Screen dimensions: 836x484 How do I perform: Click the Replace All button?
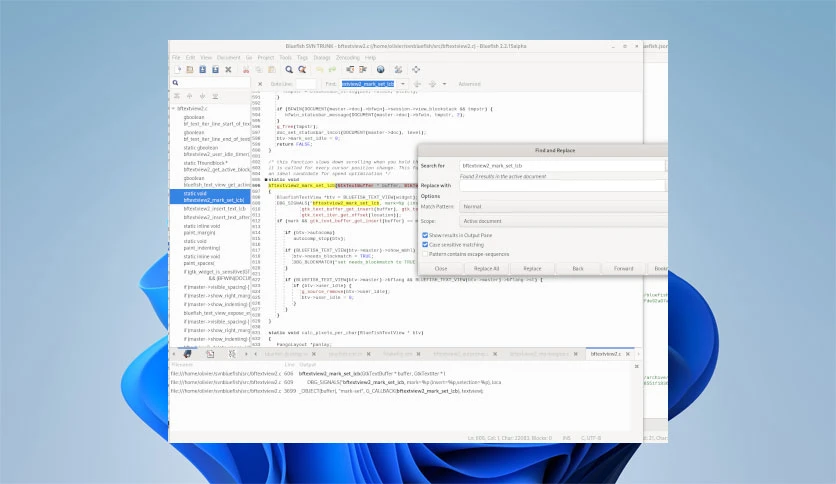[x=486, y=269]
